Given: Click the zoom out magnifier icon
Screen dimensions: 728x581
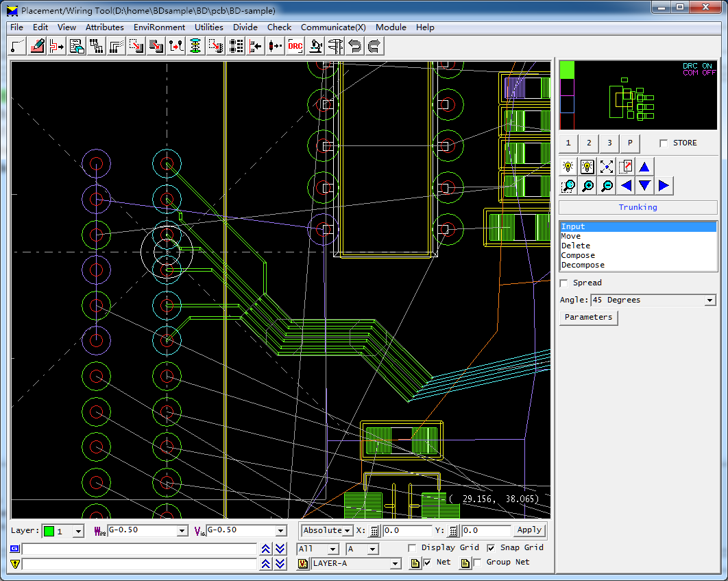Looking at the screenshot, I should click(607, 186).
